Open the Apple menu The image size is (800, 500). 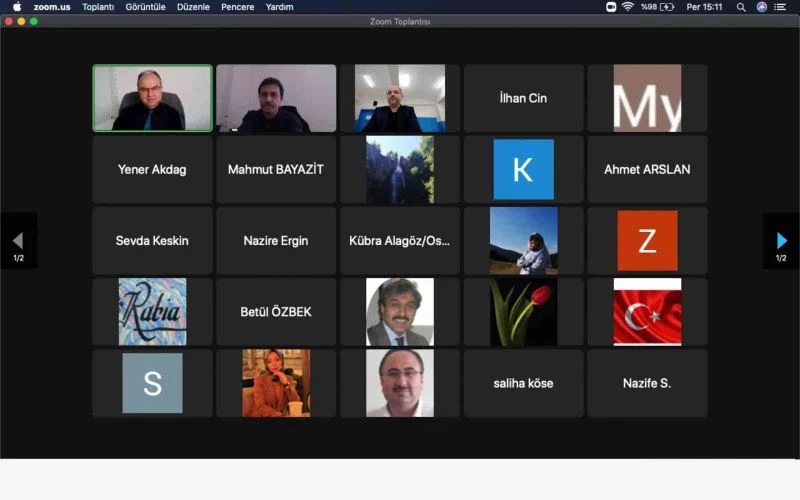pos(17,7)
